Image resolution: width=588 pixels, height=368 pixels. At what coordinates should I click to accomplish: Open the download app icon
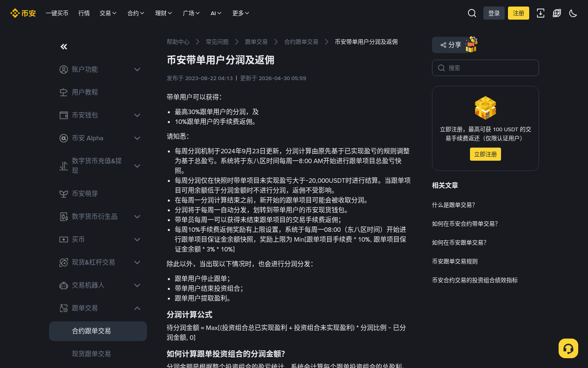coord(541,13)
